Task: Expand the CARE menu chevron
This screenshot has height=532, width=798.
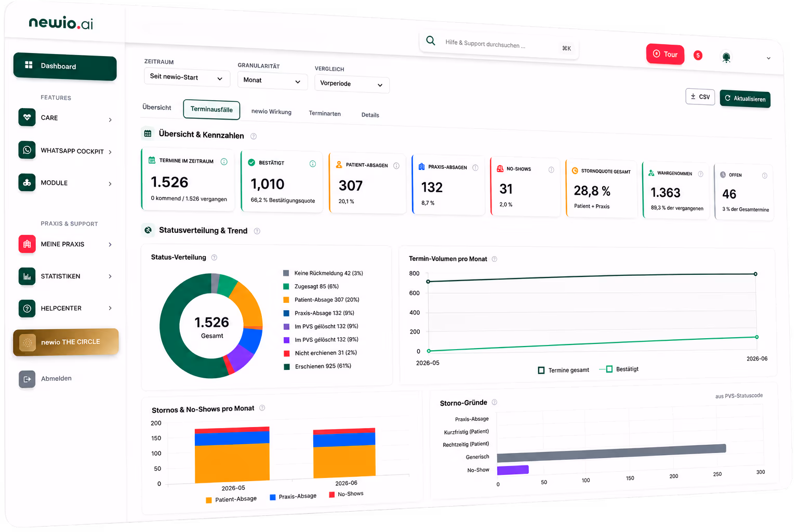Action: [x=110, y=120]
